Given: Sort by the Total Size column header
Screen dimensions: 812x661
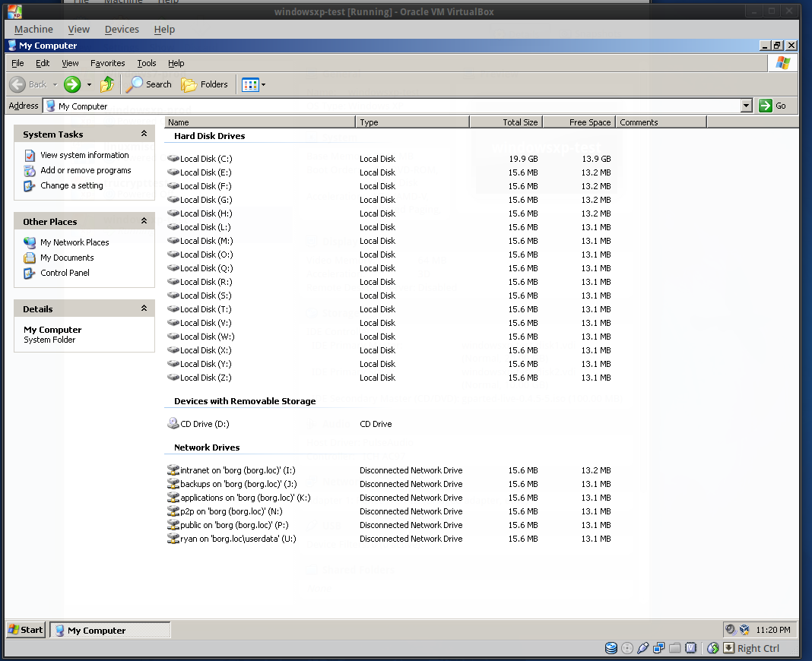Looking at the screenshot, I should (506, 122).
